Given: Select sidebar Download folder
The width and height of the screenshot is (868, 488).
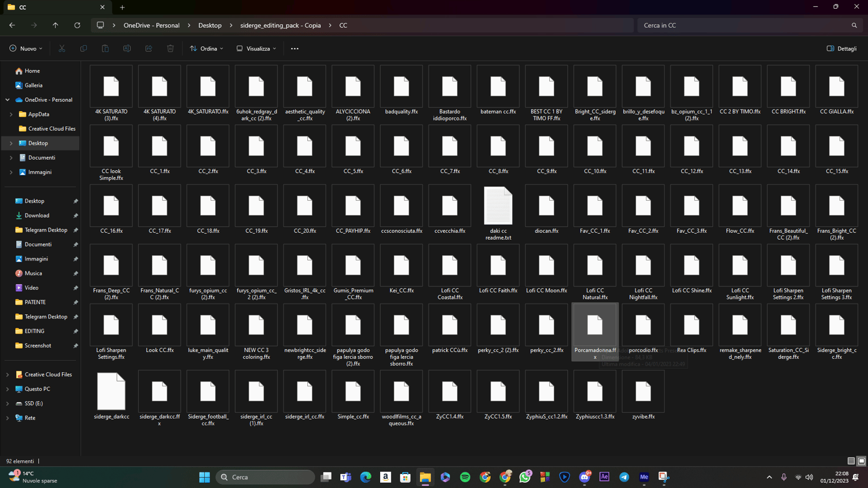Looking at the screenshot, I should point(36,215).
